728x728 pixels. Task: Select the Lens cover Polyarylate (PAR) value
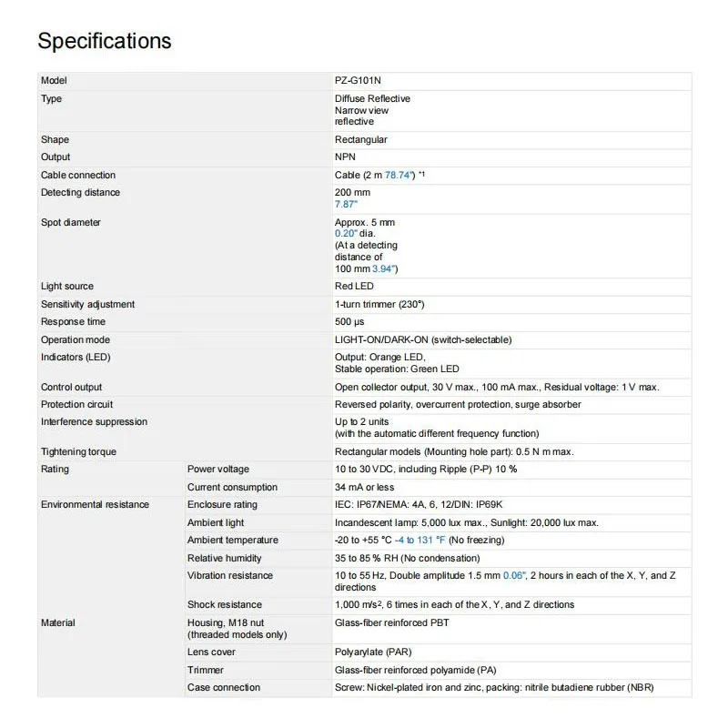pyautogui.click(x=373, y=652)
